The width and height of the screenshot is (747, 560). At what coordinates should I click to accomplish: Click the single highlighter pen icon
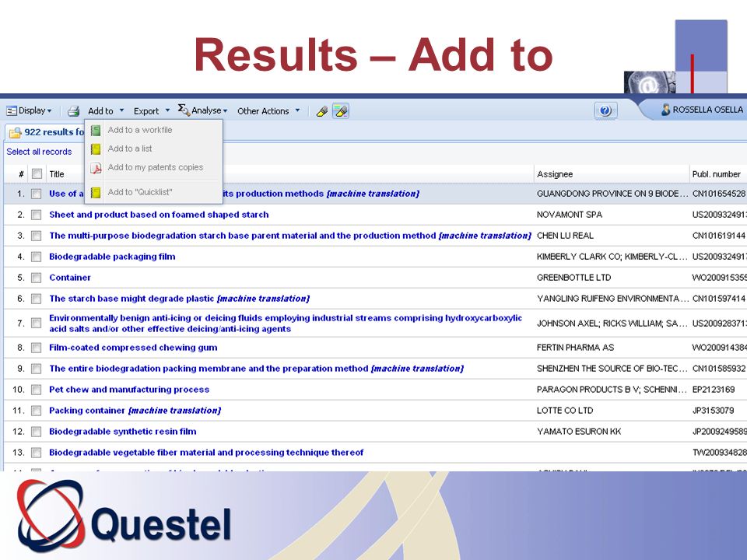pos(322,111)
